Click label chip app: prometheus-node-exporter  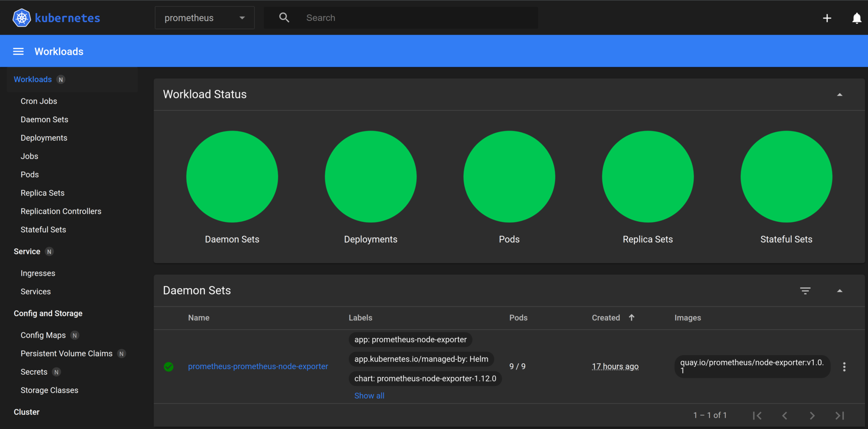tap(410, 340)
